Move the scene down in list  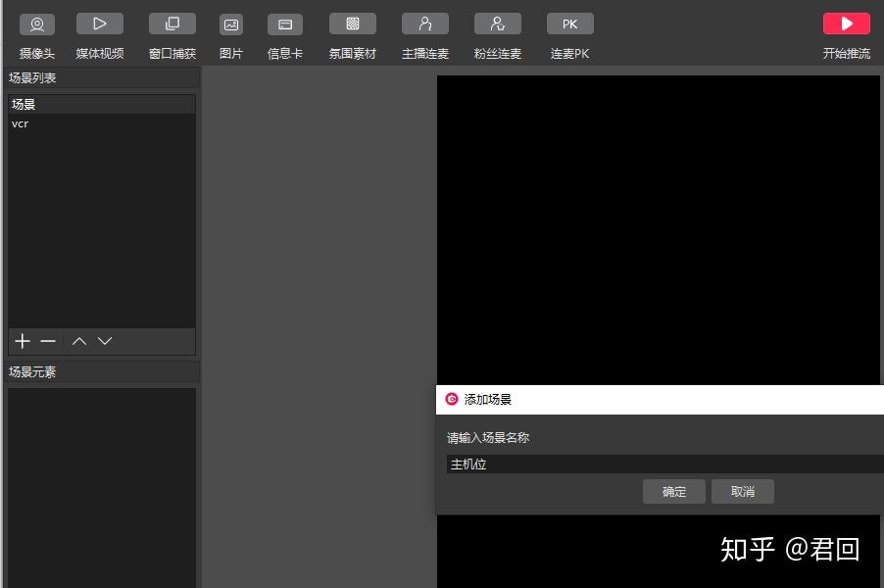(x=105, y=341)
